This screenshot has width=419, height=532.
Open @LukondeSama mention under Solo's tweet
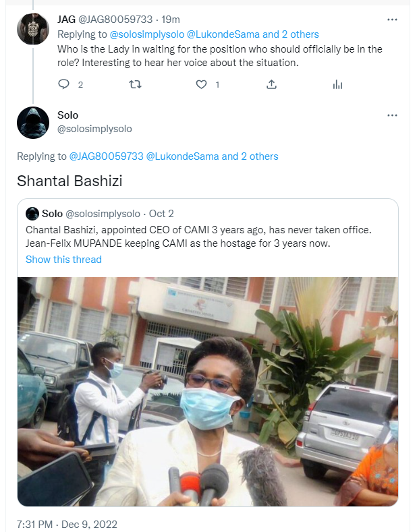tap(183, 156)
